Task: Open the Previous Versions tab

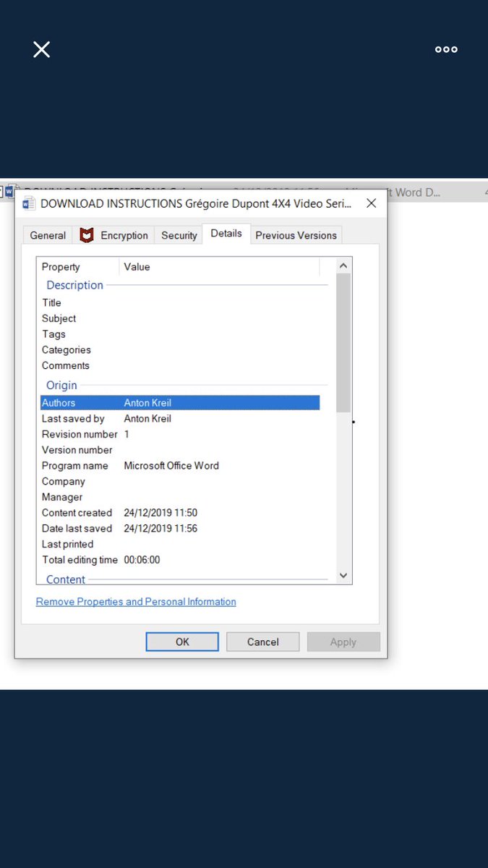Action: pos(296,235)
